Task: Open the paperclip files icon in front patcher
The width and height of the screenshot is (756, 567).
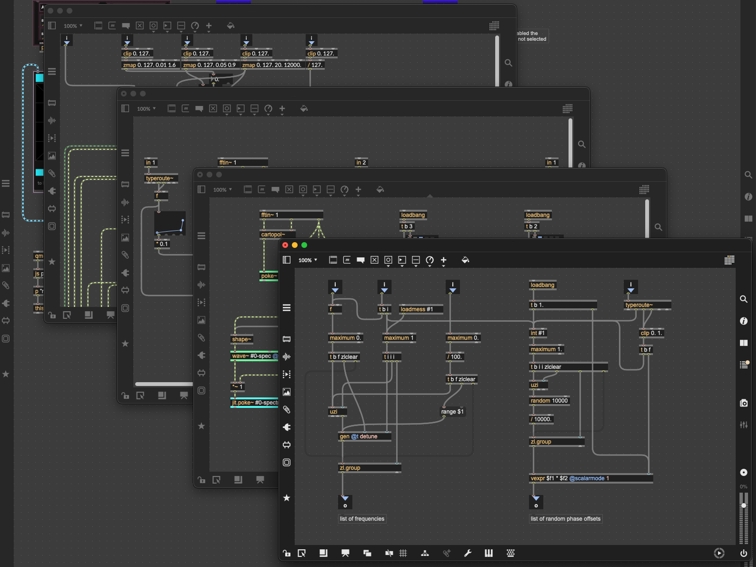Action: 287,409
